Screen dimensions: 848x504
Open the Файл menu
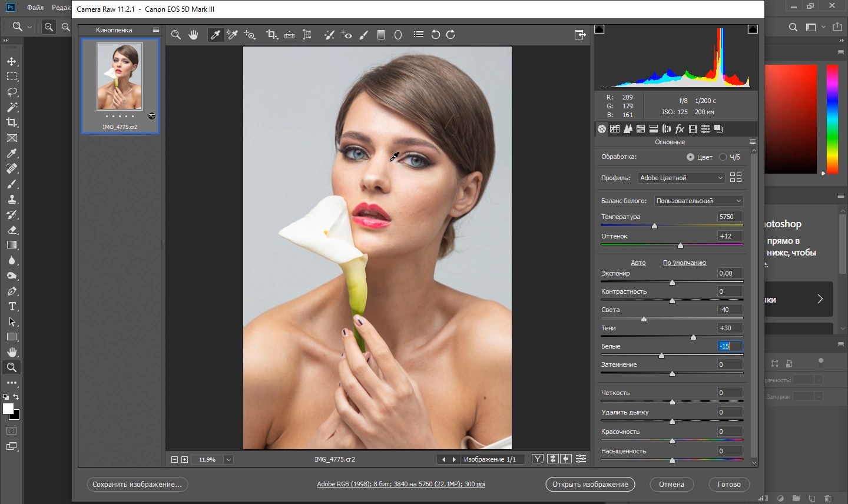(35, 8)
